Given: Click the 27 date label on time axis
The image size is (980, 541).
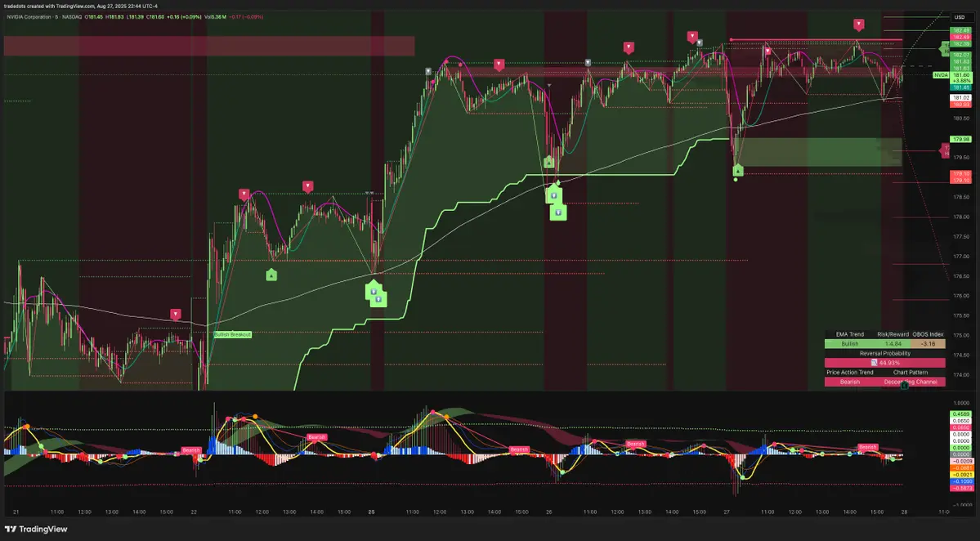Looking at the screenshot, I should (727, 512).
